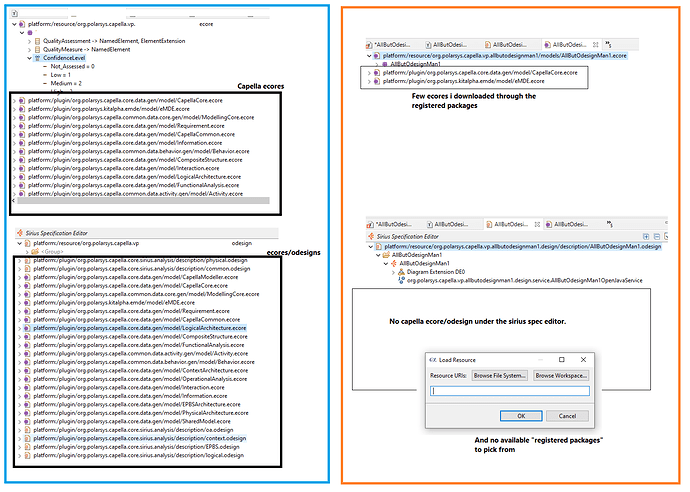This screenshot has width=690, height=492.
Task: Select the logical.odesign row text
Action: click(x=139, y=455)
